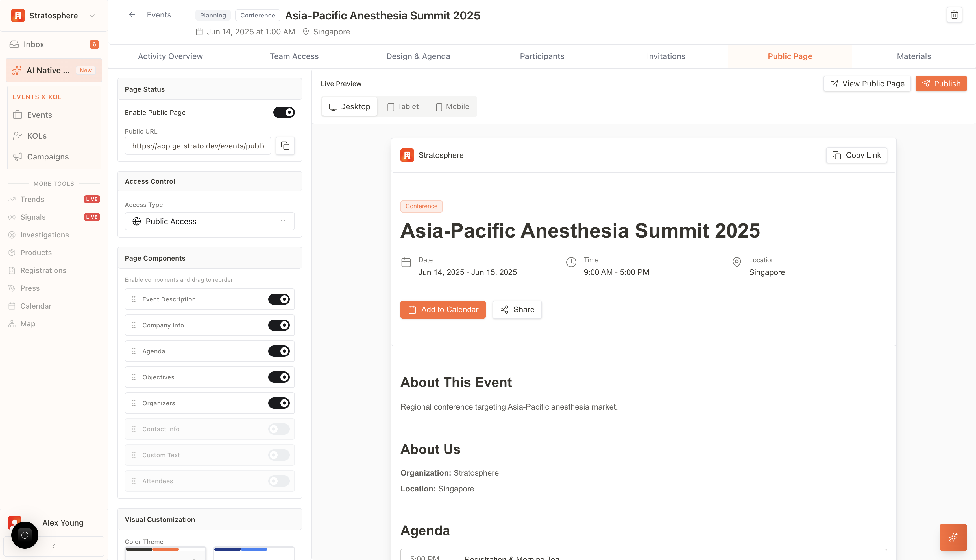Viewport: 976px width, 560px height.
Task: Open Trends from More Tools
Action: pyautogui.click(x=32, y=199)
